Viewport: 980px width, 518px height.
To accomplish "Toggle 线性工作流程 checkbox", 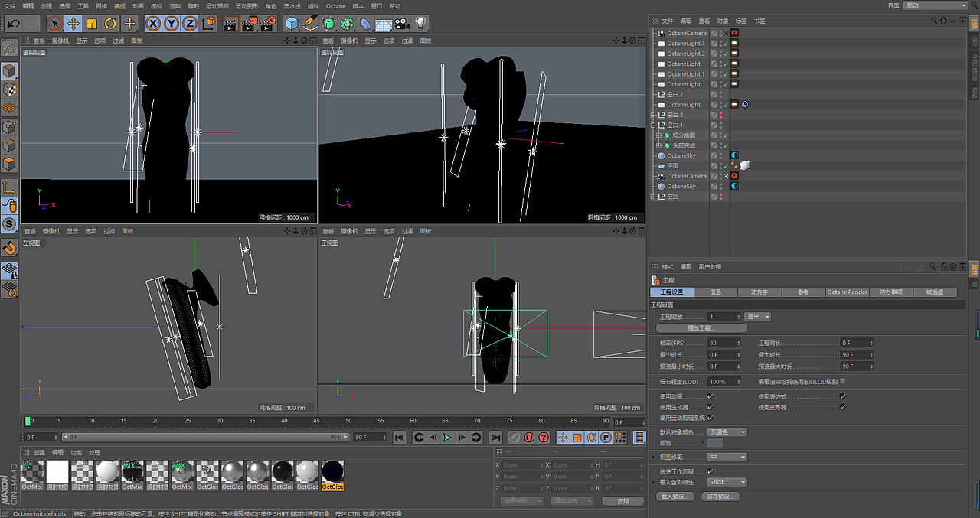I will [710, 471].
